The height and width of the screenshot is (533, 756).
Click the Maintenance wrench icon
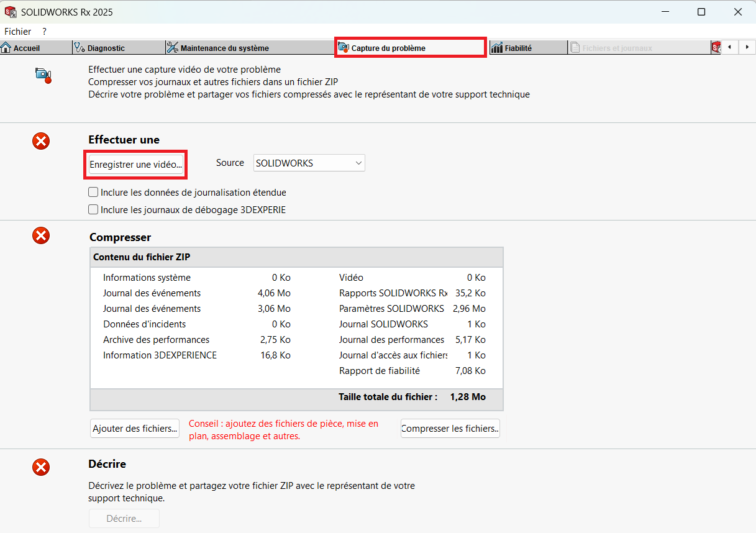(172, 48)
